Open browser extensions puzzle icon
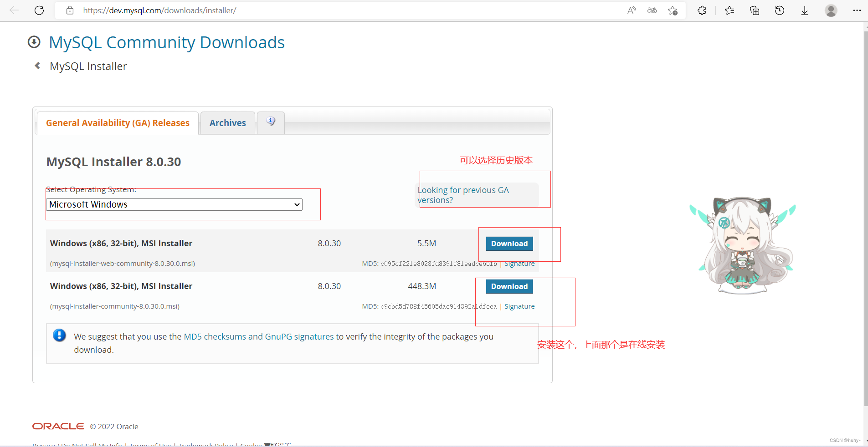The image size is (868, 447). point(702,10)
